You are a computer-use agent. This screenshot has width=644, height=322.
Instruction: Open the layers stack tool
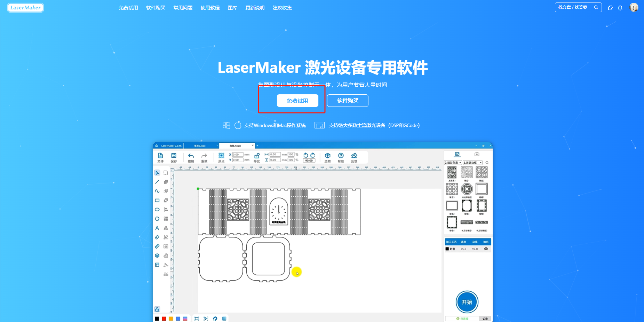tap(157, 256)
